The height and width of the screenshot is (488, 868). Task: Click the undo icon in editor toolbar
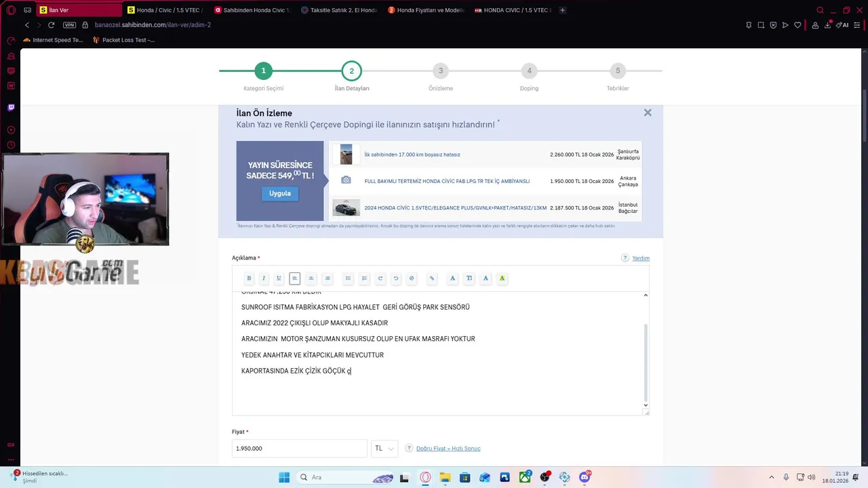tap(396, 279)
